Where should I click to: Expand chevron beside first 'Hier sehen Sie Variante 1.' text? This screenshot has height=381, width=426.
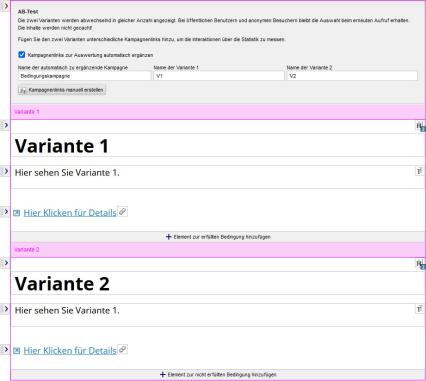coord(5,171)
